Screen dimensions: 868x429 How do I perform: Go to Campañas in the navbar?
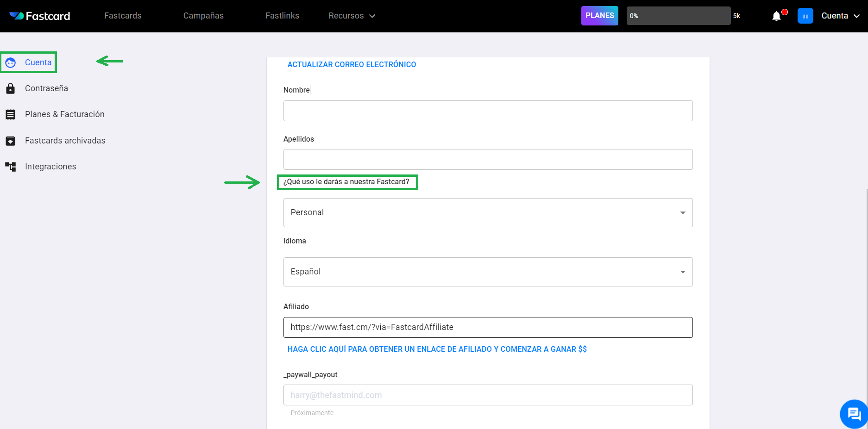203,16
